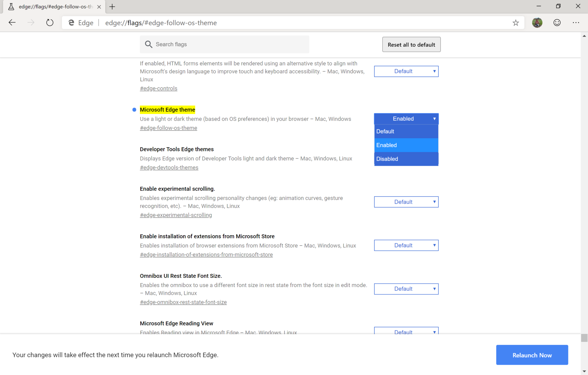The image size is (588, 375).
Task: Open the #edge-follow-os-theme link
Action: pos(168,128)
